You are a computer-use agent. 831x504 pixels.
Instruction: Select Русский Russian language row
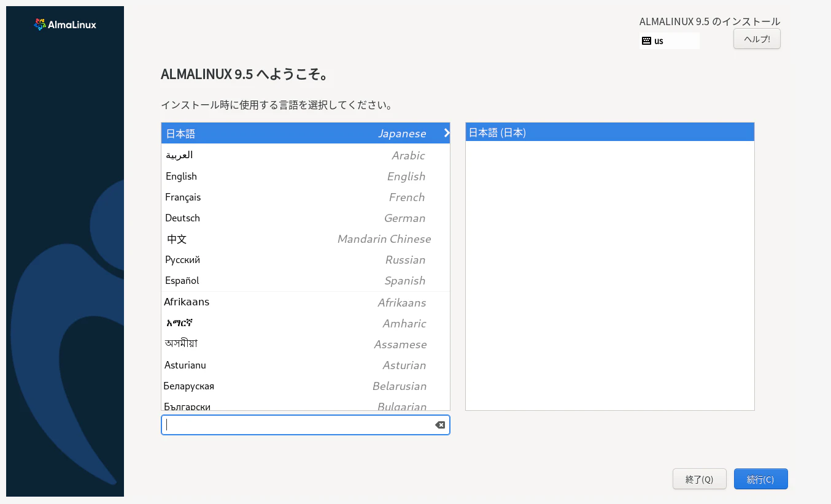pyautogui.click(x=306, y=259)
